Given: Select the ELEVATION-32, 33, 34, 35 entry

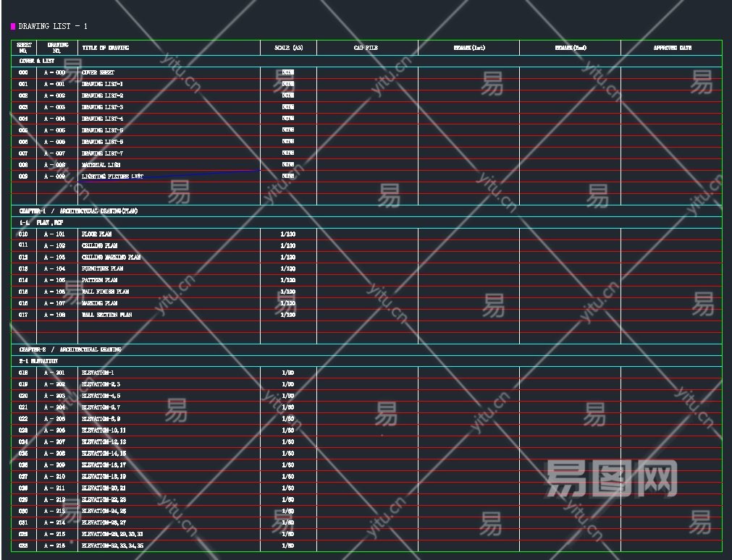Looking at the screenshot, I should [x=112, y=546].
